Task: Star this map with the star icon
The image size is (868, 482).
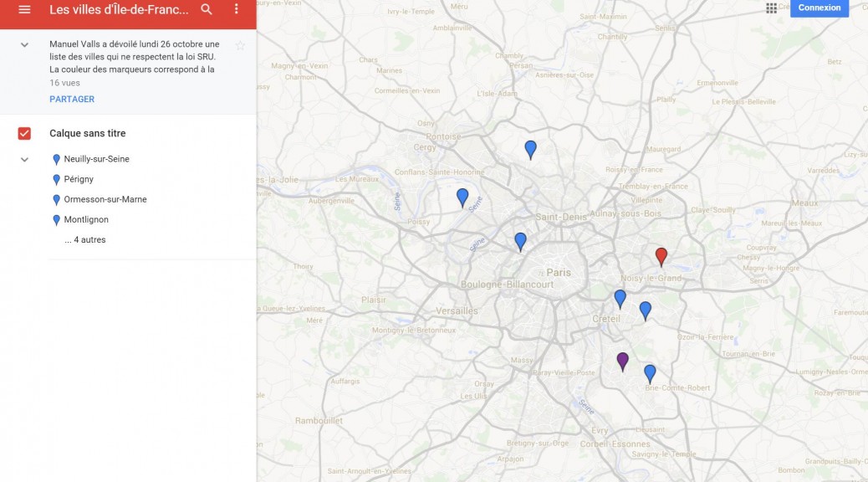Action: pos(240,45)
